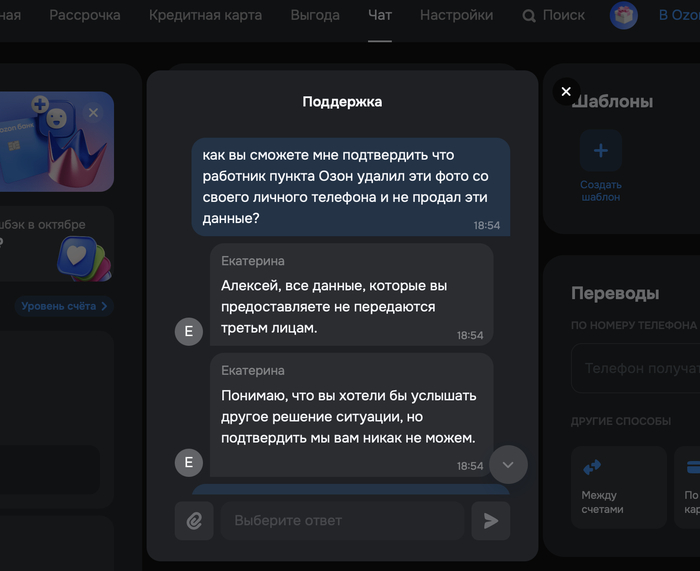Select the Выгода tab

315,16
